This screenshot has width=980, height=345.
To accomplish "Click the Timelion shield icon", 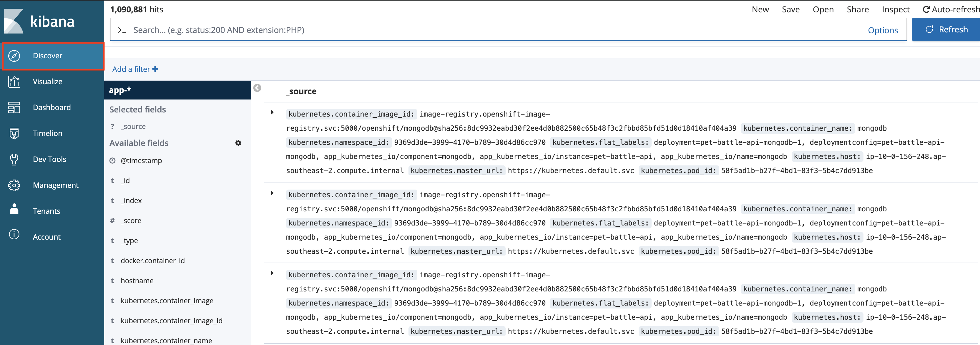I will pos(14,134).
